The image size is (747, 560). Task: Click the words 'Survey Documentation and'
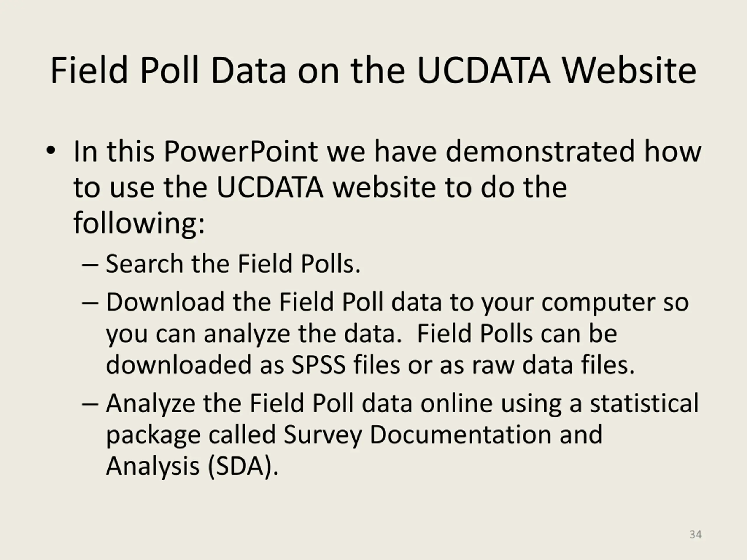click(443, 434)
